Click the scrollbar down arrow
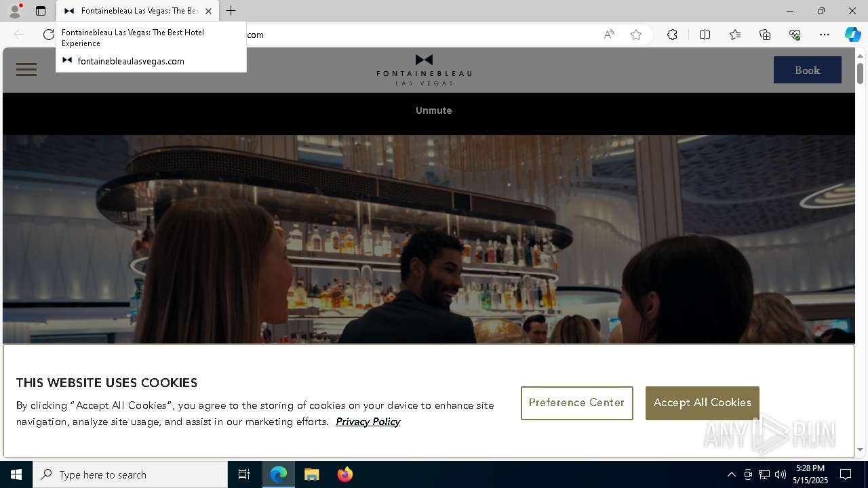The image size is (868, 488). pyautogui.click(x=860, y=449)
